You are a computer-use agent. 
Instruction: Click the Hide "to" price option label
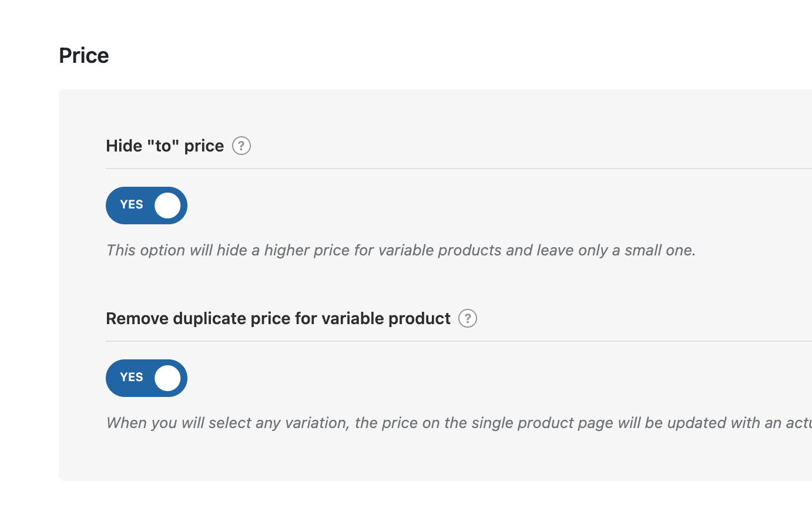165,146
